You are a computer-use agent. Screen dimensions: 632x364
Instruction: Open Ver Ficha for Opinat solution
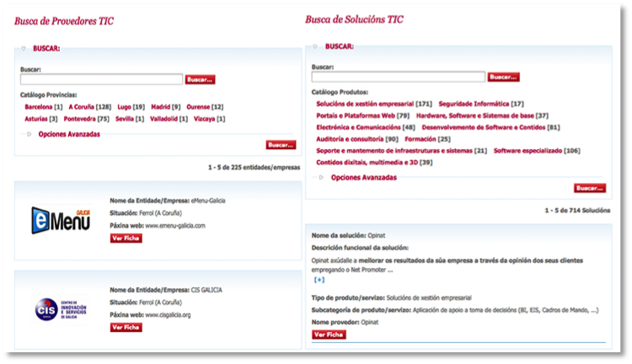pos(329,335)
